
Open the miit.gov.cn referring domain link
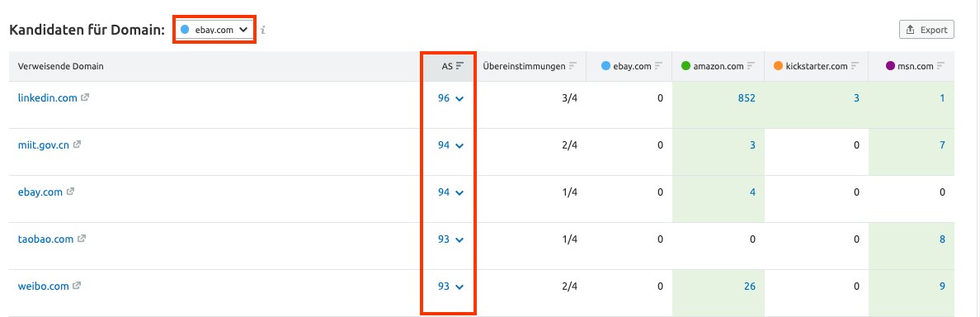43,145
